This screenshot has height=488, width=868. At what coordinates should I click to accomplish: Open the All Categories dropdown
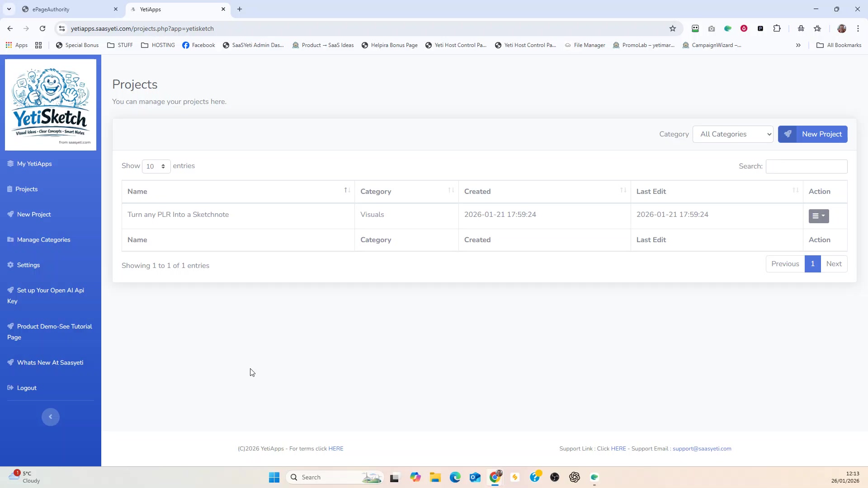(733, 134)
